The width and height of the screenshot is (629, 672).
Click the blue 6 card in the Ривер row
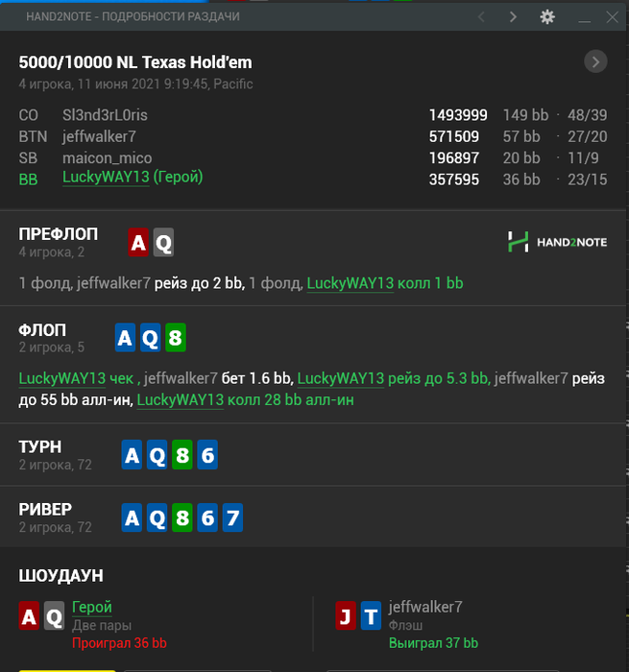click(207, 517)
